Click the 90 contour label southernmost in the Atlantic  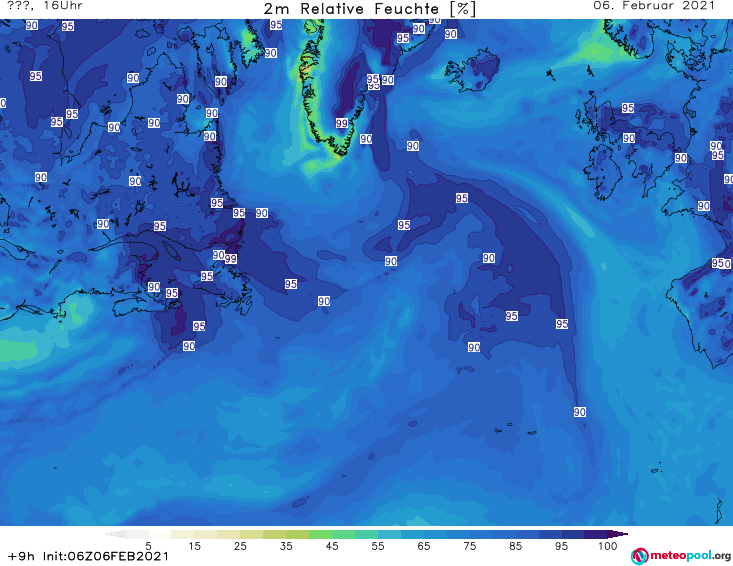click(580, 412)
